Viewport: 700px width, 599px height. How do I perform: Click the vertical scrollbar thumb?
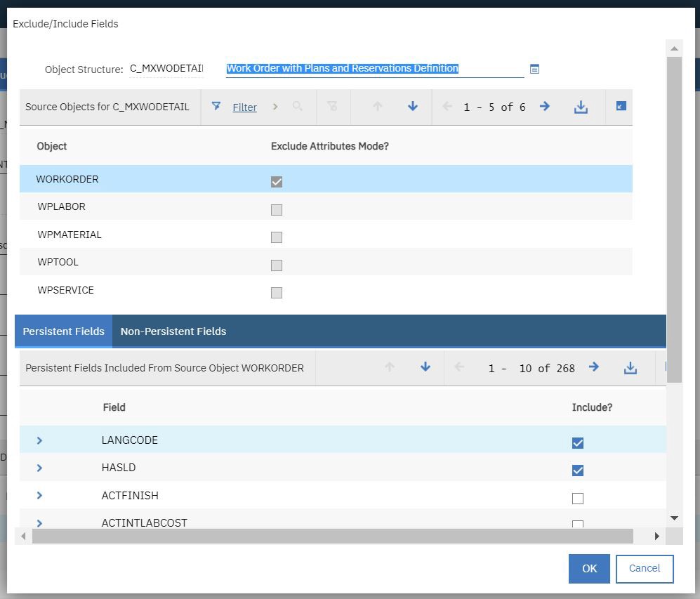(674, 219)
